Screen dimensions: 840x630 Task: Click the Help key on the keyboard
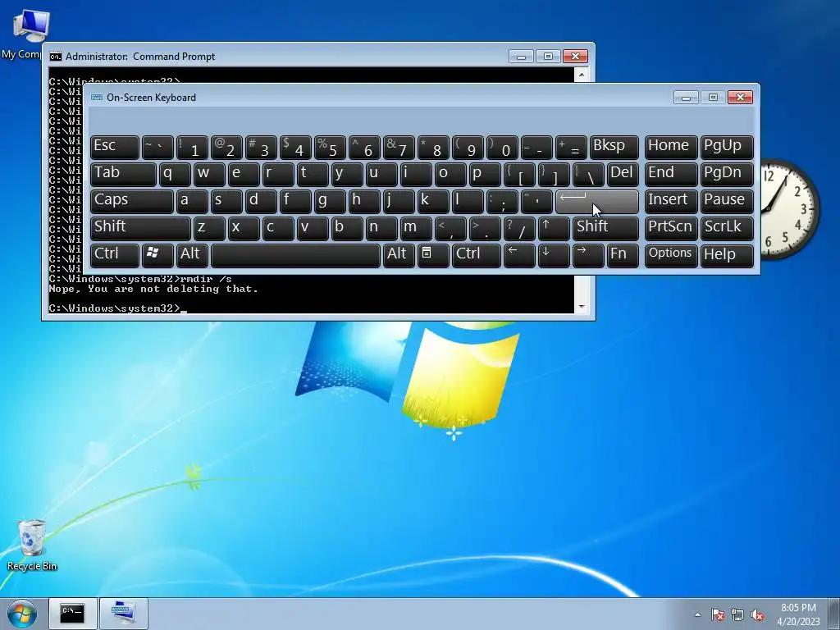pyautogui.click(x=727, y=256)
